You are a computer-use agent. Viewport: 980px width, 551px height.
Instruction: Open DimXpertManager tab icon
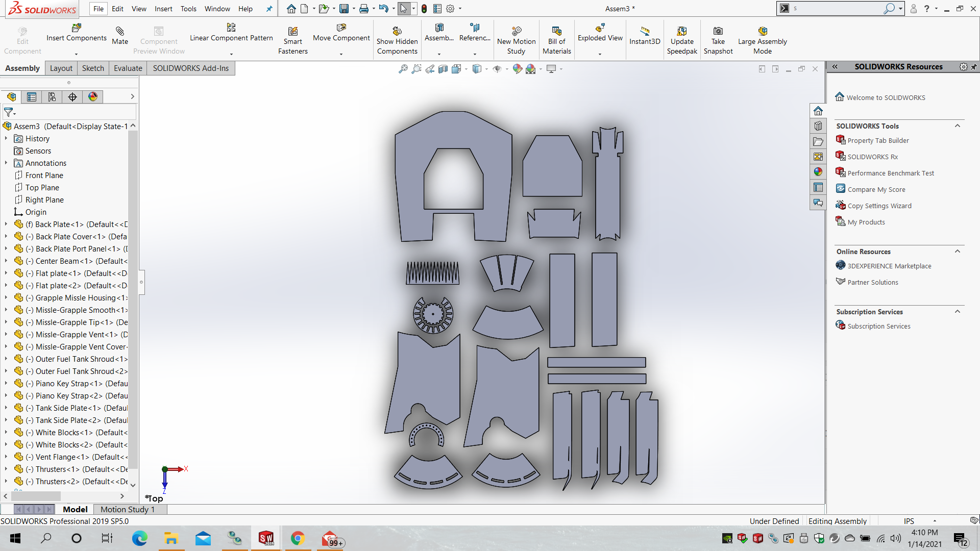click(72, 97)
